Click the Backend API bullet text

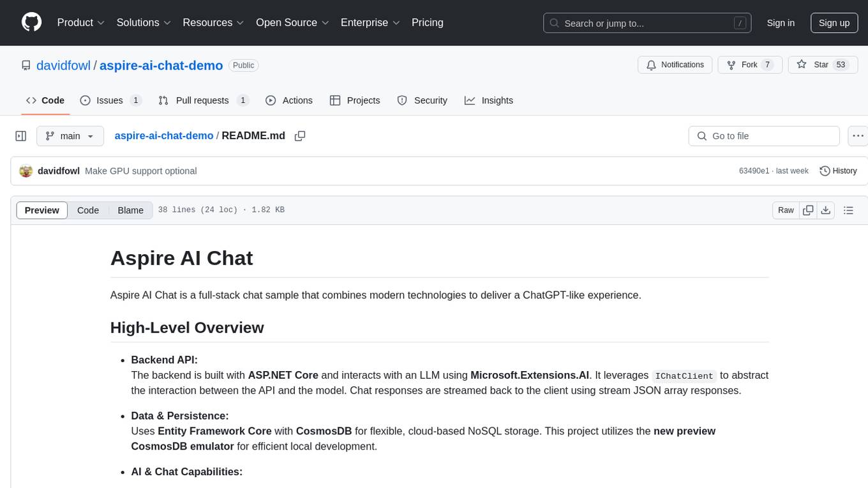coord(165,360)
